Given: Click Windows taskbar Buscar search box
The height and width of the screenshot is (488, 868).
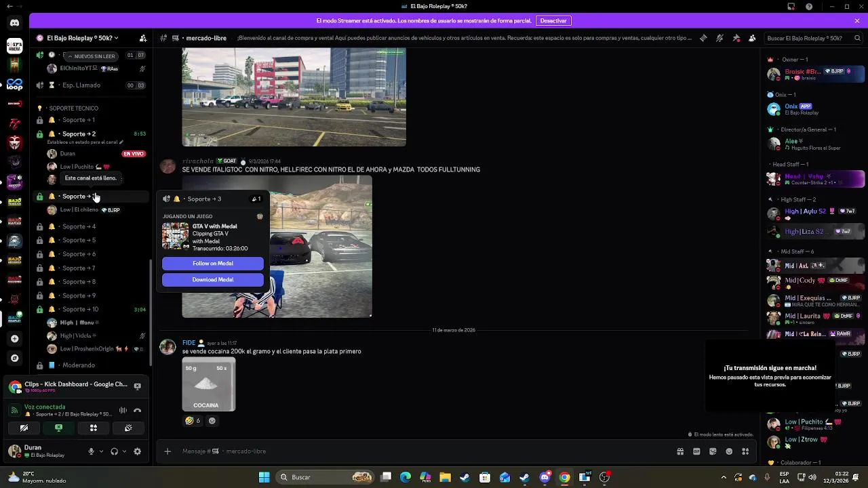Looking at the screenshot, I should (325, 477).
